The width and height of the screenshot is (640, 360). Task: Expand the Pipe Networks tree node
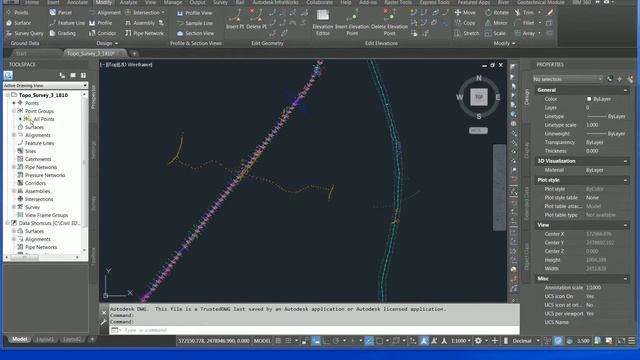point(14,167)
